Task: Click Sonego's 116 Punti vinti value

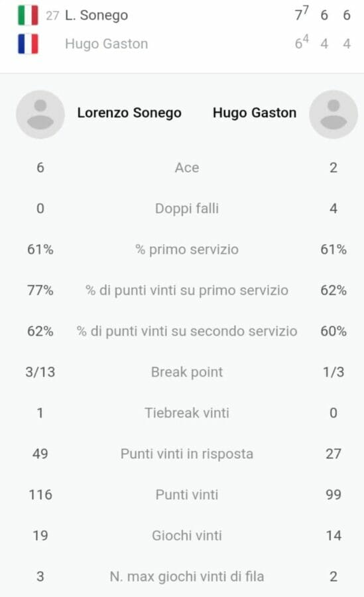Action: pos(40,495)
